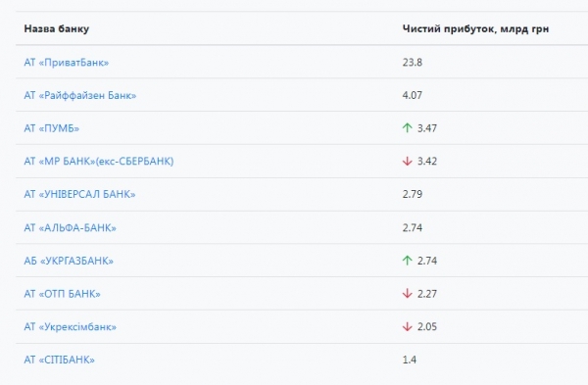Click the green up arrow beside 3.47

408,128
